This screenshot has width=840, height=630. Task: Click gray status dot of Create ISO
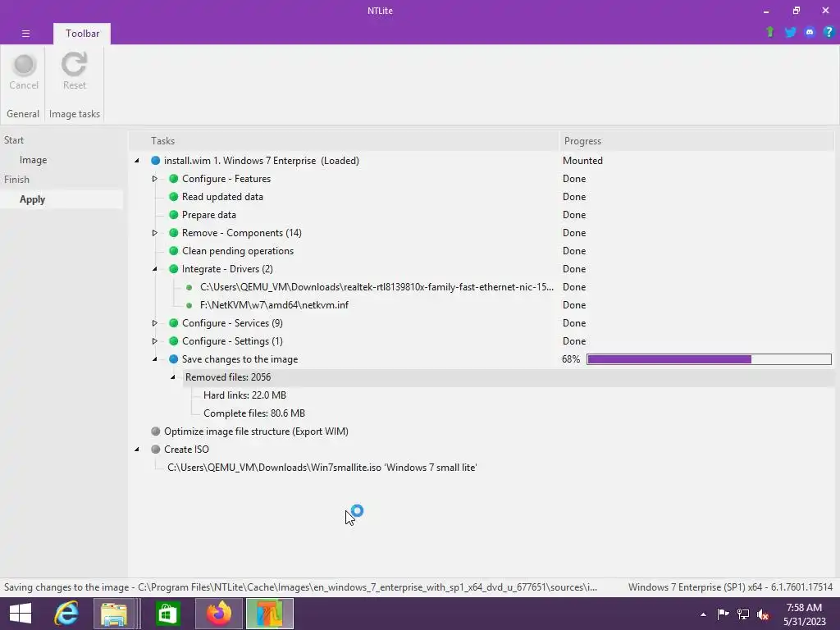[x=155, y=450]
